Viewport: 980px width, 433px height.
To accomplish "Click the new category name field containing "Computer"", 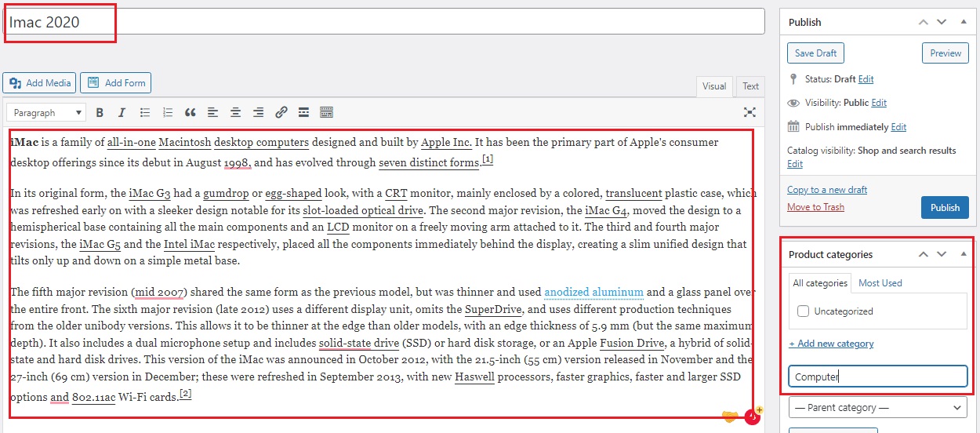I will click(877, 377).
